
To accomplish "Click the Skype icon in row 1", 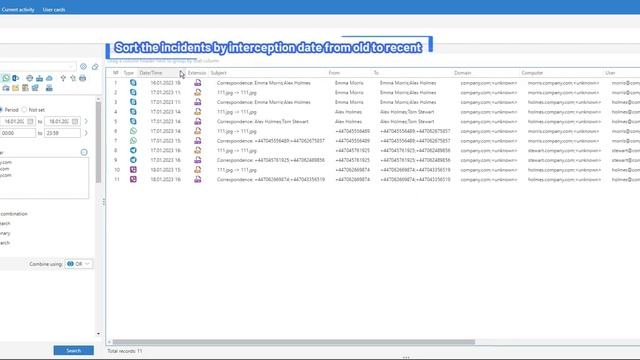I will (133, 82).
